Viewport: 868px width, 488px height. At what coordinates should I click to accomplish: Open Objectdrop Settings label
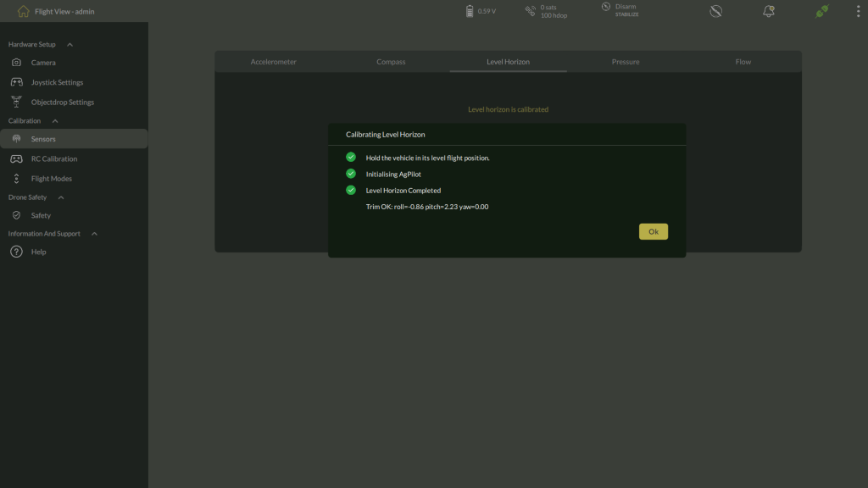pos(63,103)
